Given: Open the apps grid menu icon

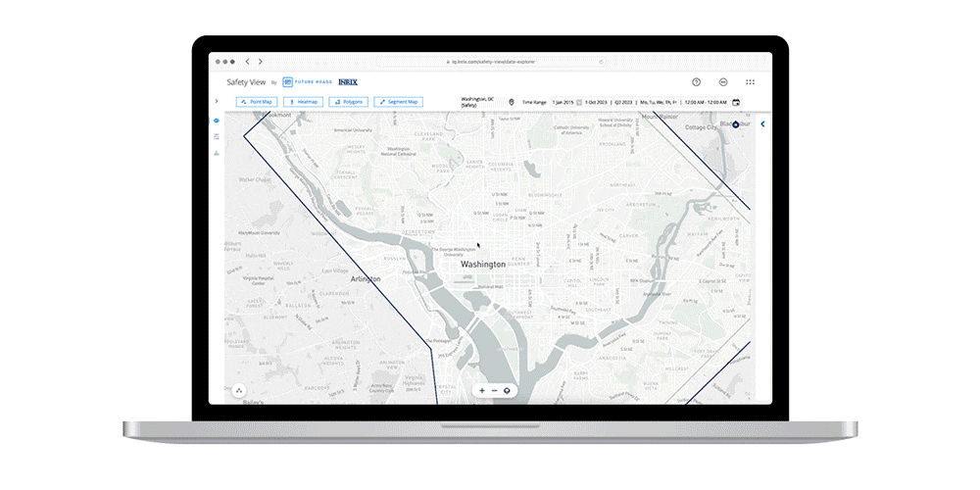Looking at the screenshot, I should [750, 82].
